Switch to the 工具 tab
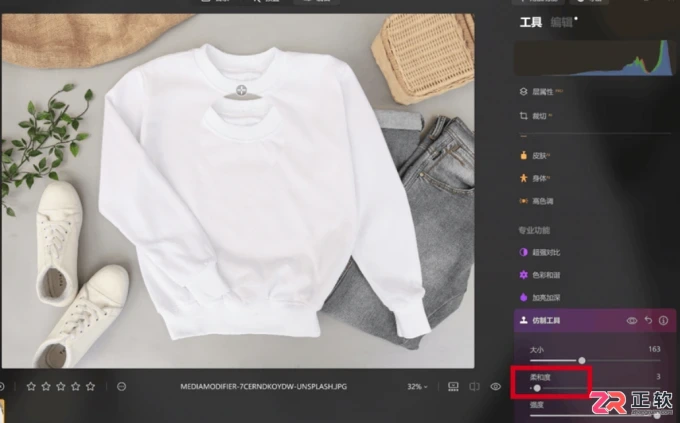 click(x=531, y=23)
